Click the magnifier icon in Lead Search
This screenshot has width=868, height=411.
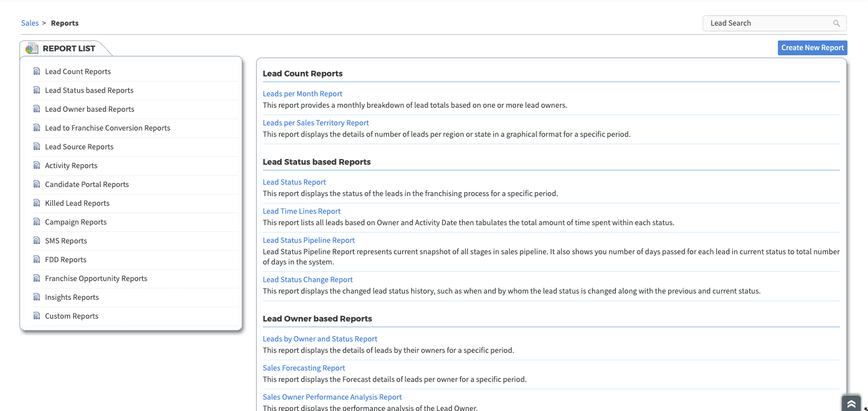click(x=837, y=23)
